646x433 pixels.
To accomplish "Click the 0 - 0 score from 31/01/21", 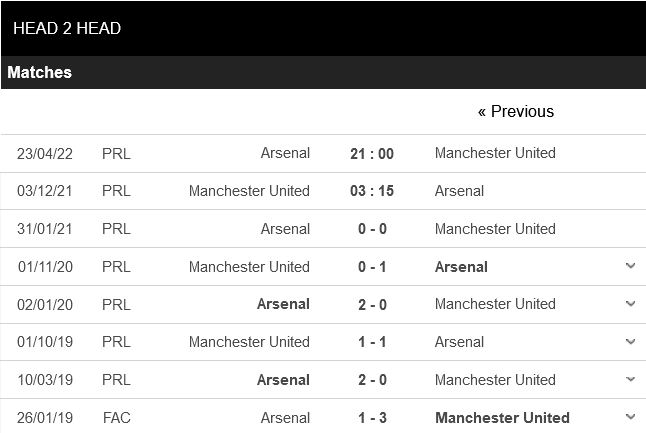I will pyautogui.click(x=372, y=229).
